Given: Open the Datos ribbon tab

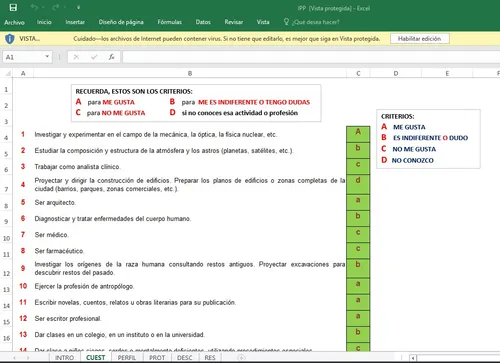Looking at the screenshot, I should click(203, 22).
